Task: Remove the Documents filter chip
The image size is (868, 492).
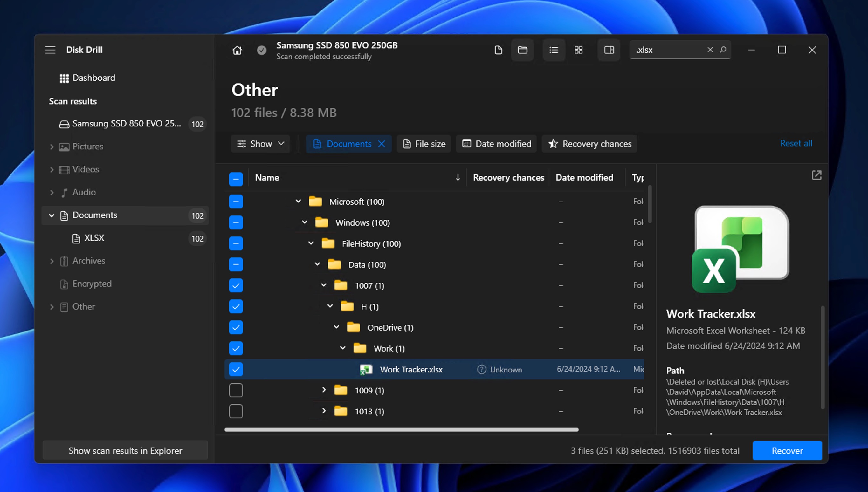Action: tap(382, 144)
